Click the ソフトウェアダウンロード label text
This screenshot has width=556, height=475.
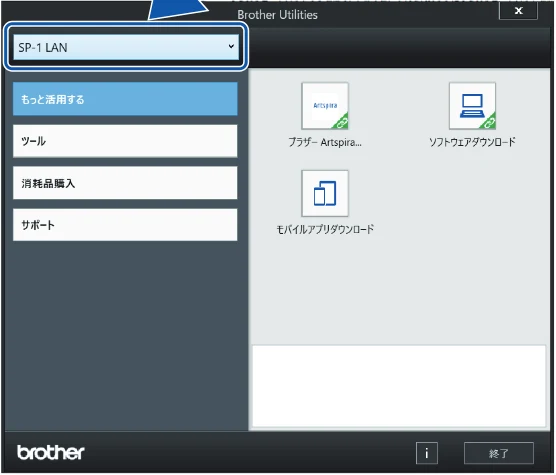(472, 142)
